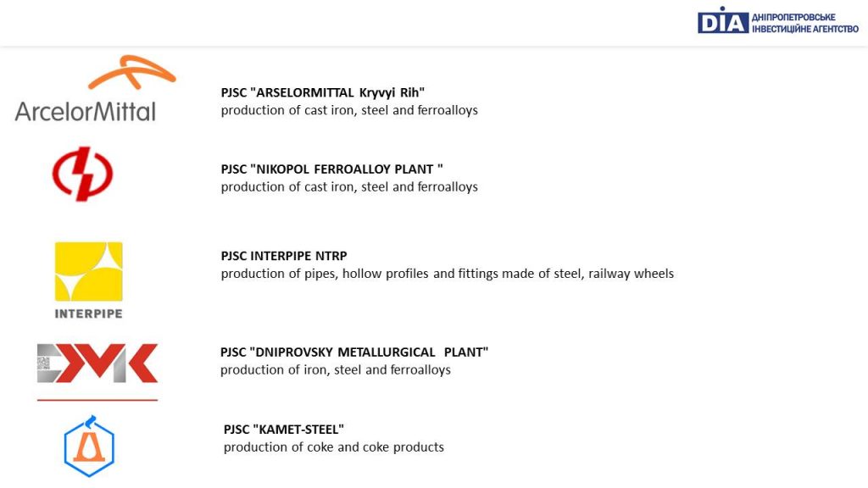868x488 pixels.
Task: Select the PJSC "ARSELORMITTAL Kryvyi Rih" heading
Action: coord(323,92)
